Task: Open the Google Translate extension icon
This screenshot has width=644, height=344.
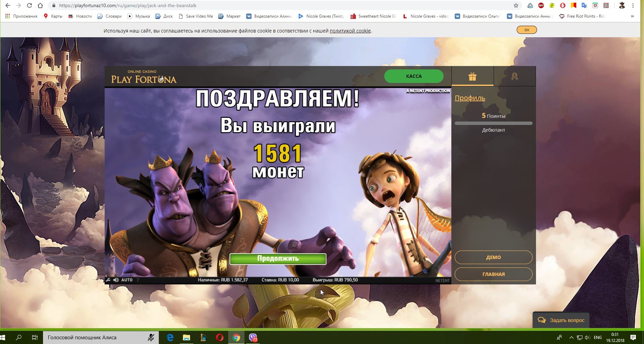Action: click(584, 5)
